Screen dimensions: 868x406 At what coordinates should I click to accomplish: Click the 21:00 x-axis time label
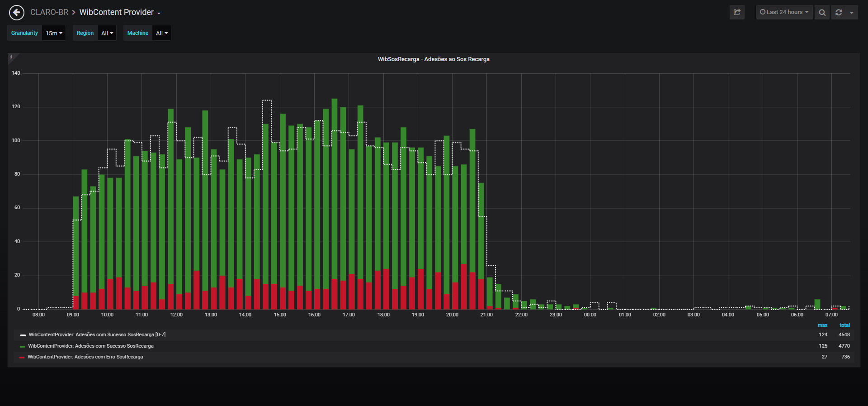point(486,315)
